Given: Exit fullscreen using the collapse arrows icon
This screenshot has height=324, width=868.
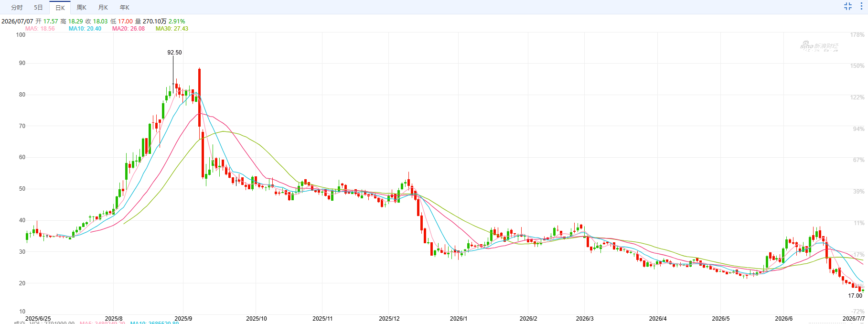Looking at the screenshot, I should (x=848, y=6).
